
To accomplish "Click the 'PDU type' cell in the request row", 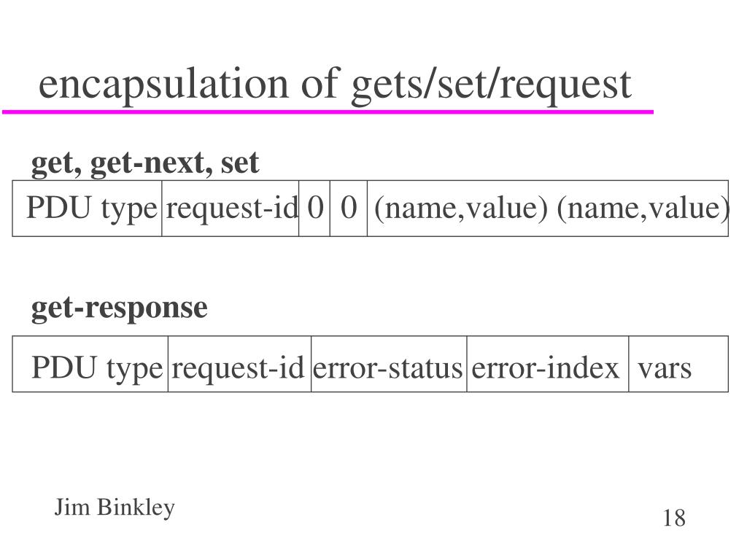I will pyautogui.click(x=88, y=209).
